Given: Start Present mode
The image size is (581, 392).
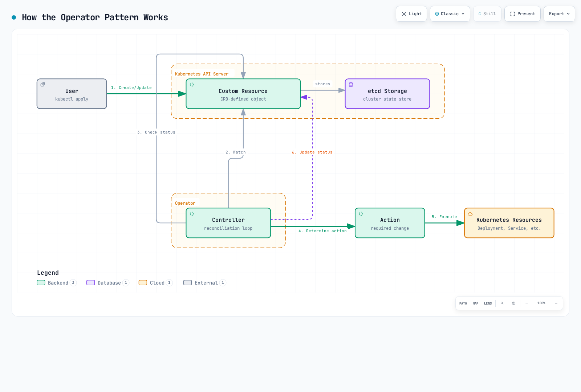Looking at the screenshot, I should tap(523, 14).
